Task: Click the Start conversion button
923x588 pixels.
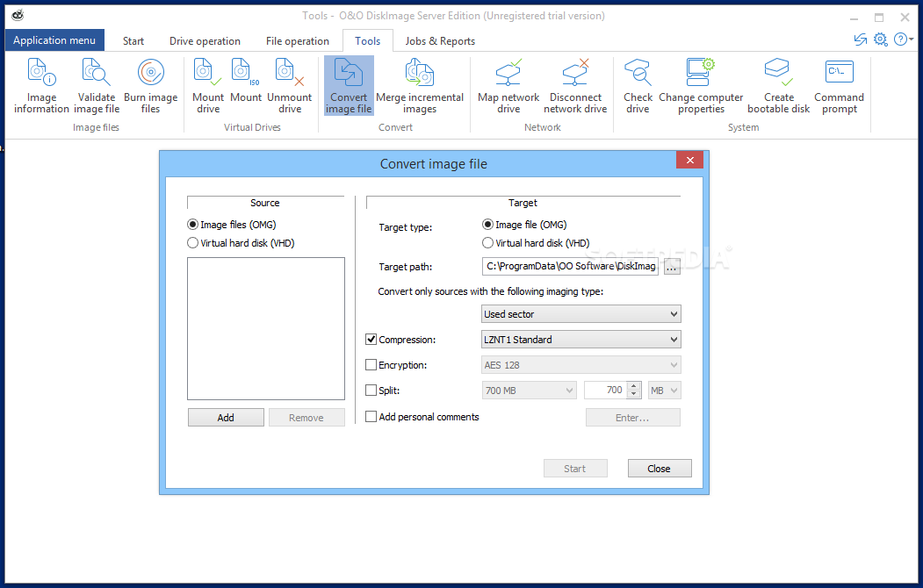Action: (575, 469)
